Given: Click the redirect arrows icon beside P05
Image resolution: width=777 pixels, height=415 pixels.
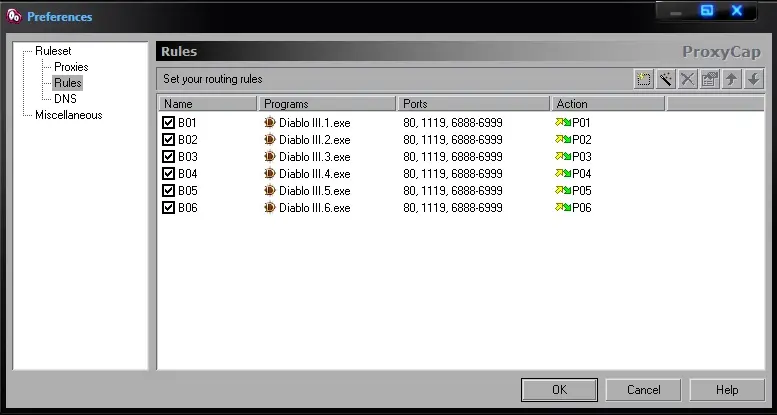Looking at the screenshot, I should pos(563,190).
